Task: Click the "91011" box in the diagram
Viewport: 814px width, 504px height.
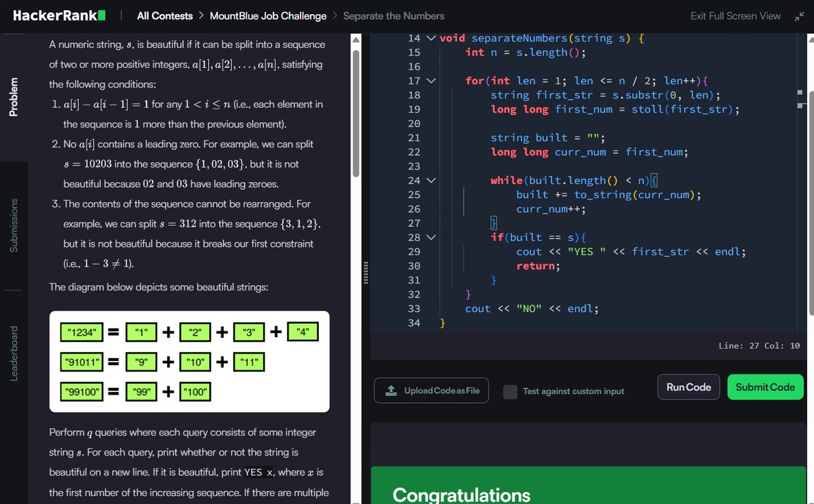Action: pyautogui.click(x=82, y=362)
